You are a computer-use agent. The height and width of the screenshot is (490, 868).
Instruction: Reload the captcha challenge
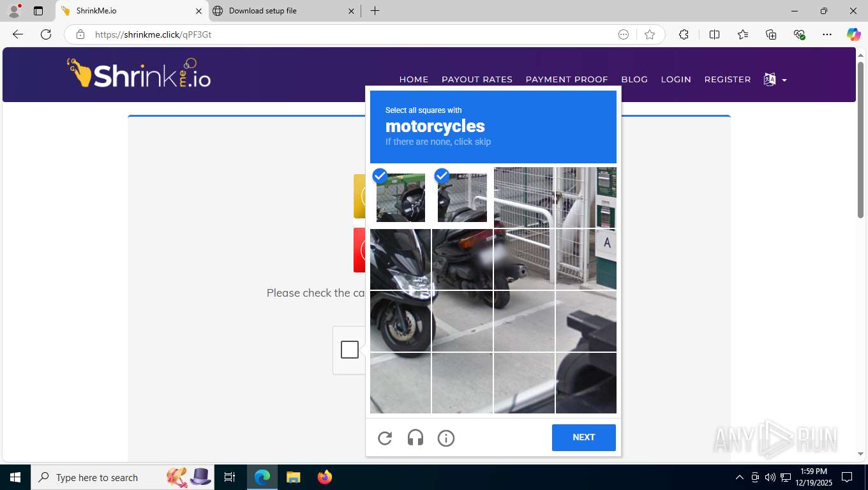[385, 438]
